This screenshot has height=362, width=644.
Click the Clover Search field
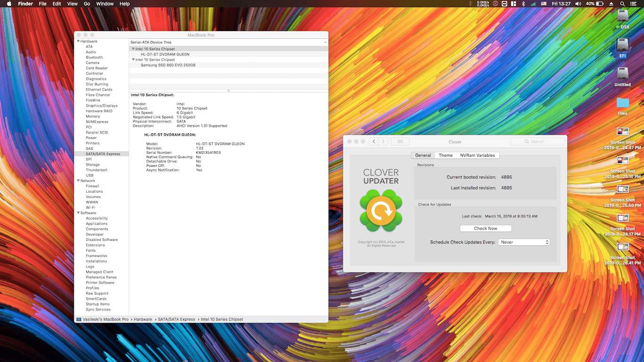pyautogui.click(x=537, y=141)
